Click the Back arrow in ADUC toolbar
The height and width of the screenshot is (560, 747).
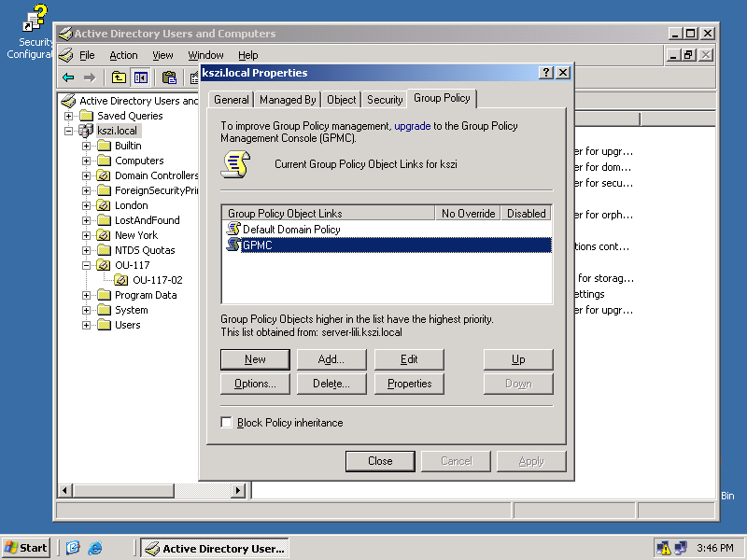point(68,77)
